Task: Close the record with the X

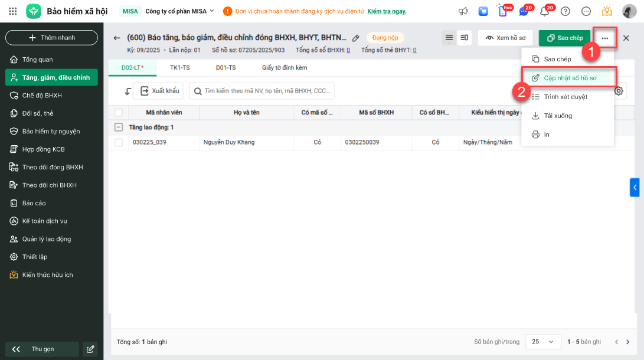Action: 626,38
